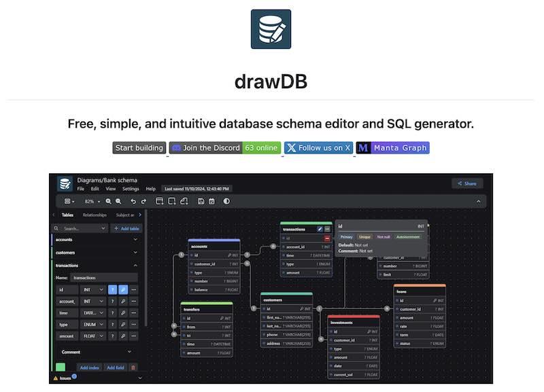
Task: Expand the Comment section
Action: pos(129,351)
